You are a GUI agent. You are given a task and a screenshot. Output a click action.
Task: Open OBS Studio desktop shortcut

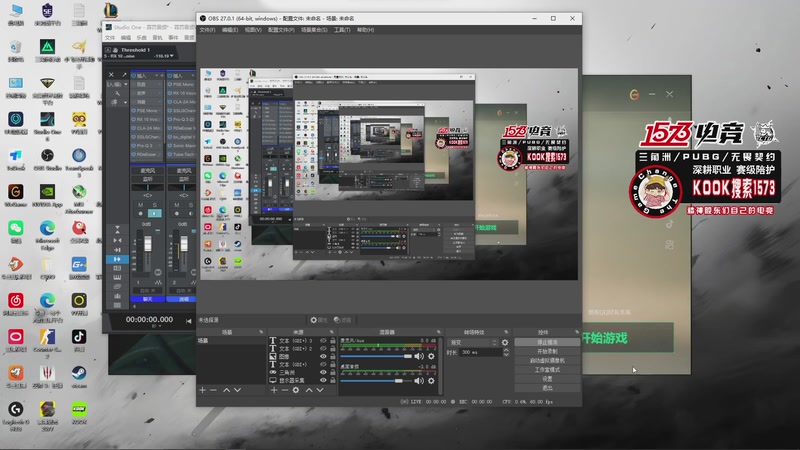point(47,159)
